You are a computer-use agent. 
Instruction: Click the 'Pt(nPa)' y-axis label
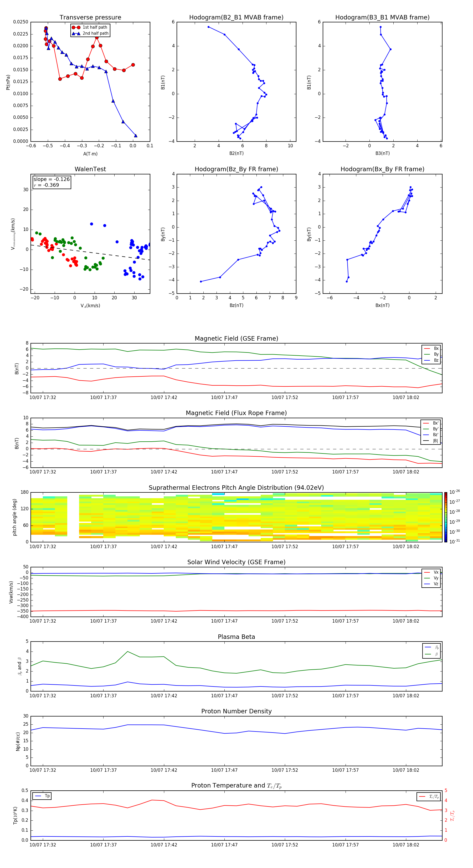pyautogui.click(x=8, y=82)
